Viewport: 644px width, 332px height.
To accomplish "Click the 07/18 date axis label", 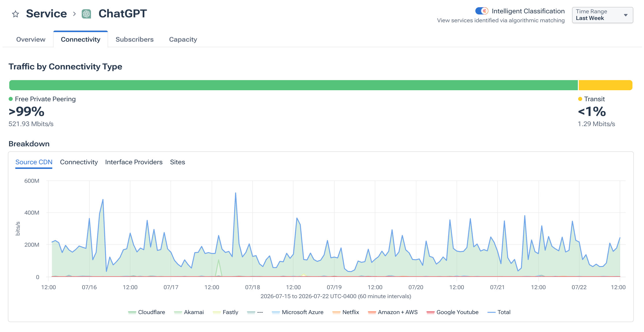I will (x=252, y=287).
